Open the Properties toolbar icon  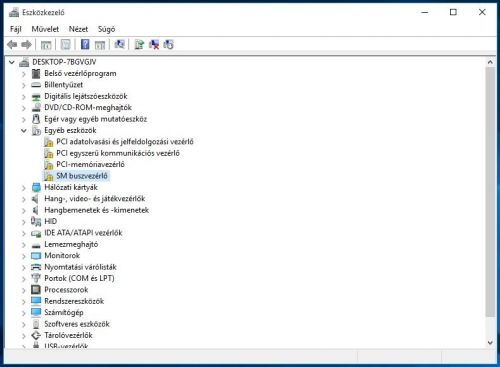click(x=66, y=44)
